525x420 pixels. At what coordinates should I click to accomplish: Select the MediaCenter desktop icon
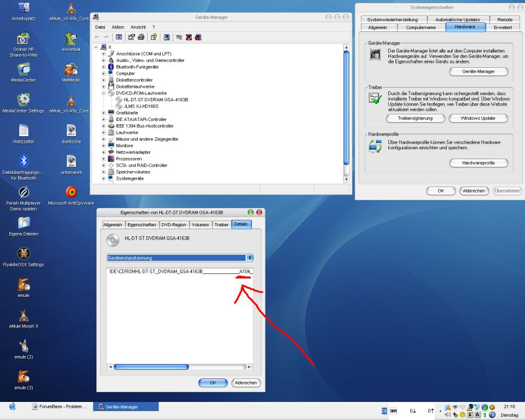point(24,72)
